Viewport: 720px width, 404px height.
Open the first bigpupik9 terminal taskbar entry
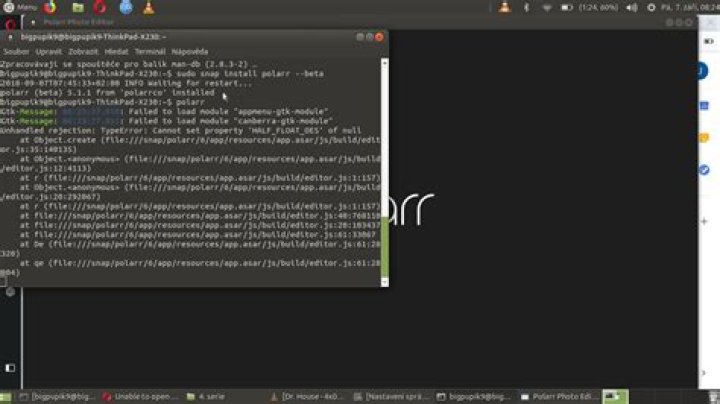[x=57, y=397]
